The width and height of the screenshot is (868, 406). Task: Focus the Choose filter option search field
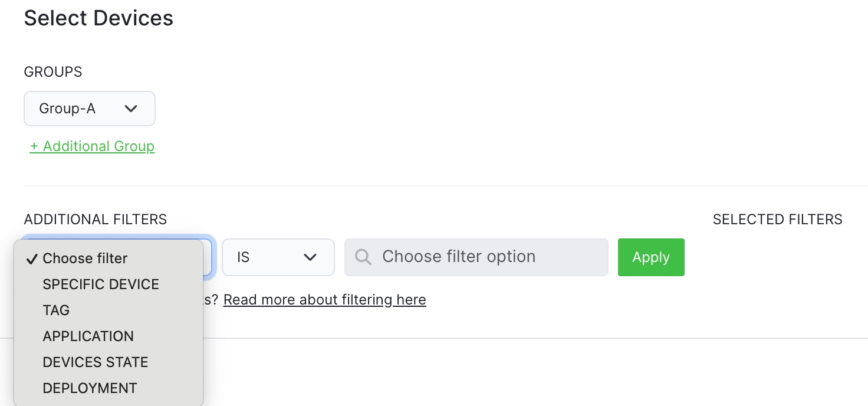pos(484,257)
